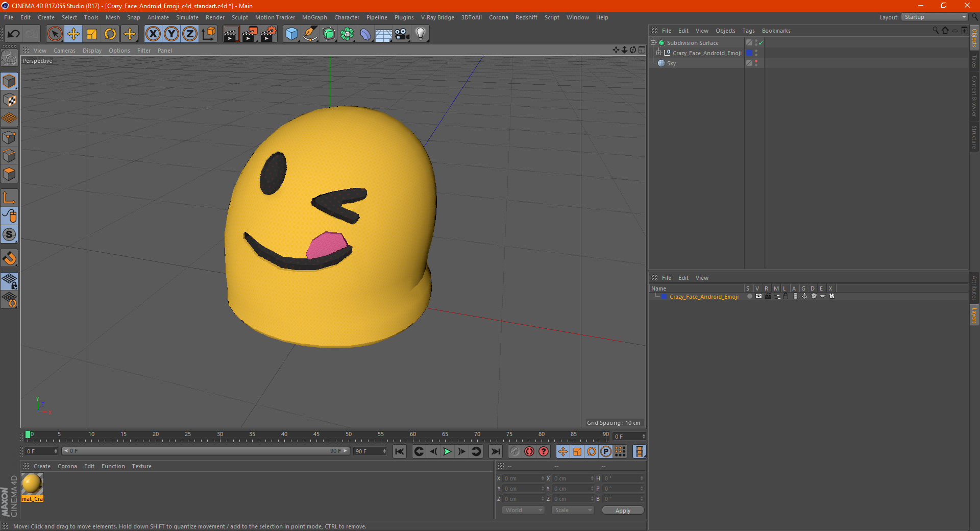Toggle X axis lock

click(x=153, y=34)
